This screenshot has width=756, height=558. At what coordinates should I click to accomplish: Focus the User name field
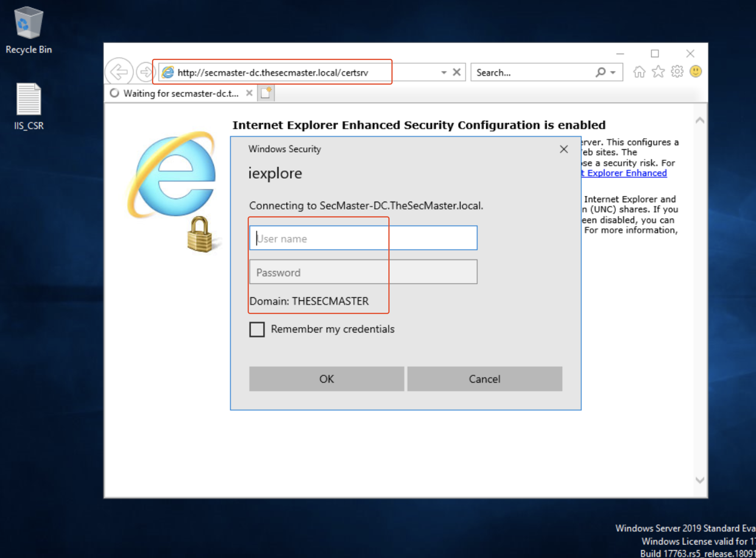363,238
